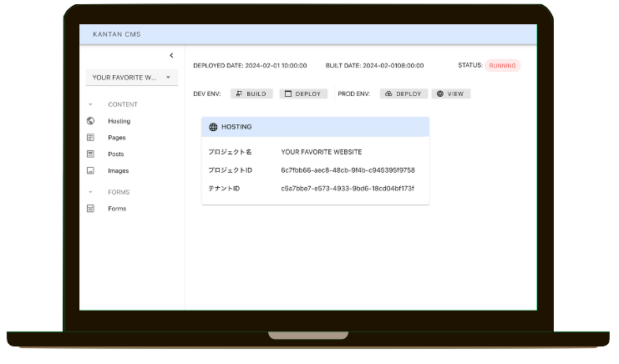Click the Hosting globe icon in sidebar

pyautogui.click(x=90, y=121)
